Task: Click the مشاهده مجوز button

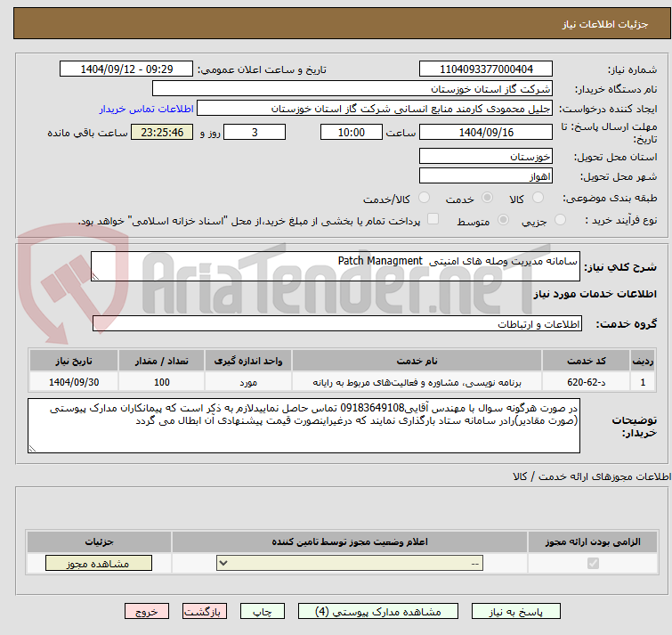Action: click(x=99, y=564)
